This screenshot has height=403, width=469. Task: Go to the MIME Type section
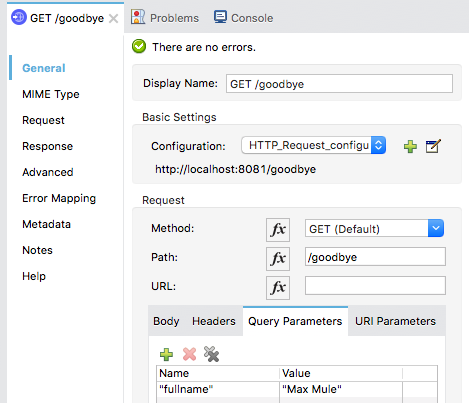[x=51, y=94]
